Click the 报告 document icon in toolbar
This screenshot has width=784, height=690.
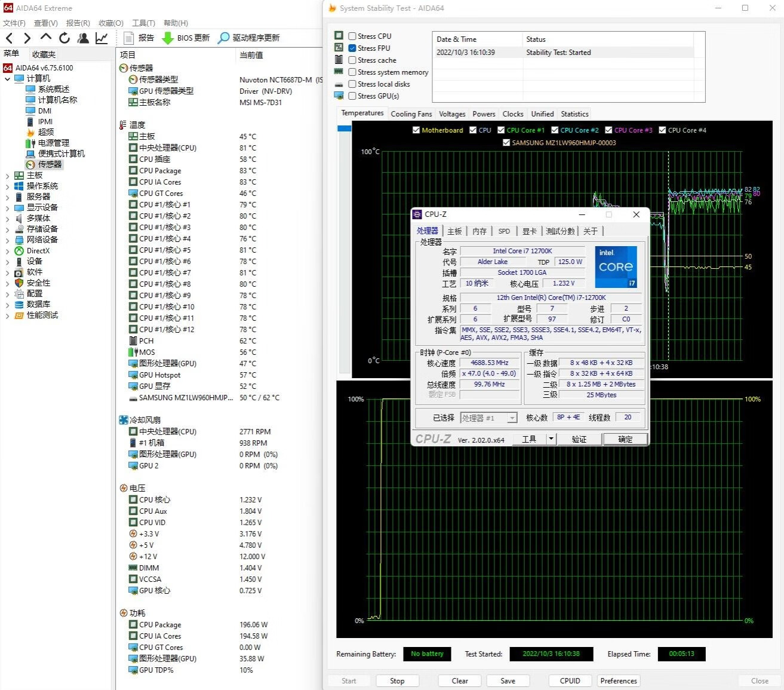128,38
